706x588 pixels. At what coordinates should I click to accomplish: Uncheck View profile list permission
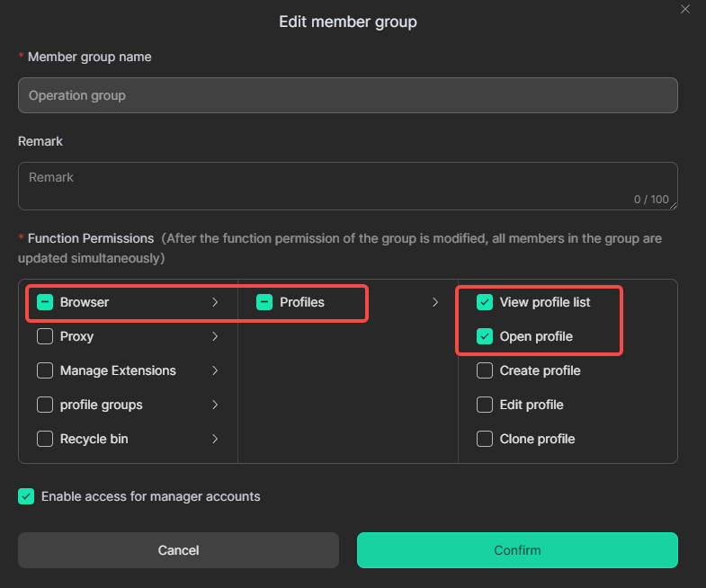[x=485, y=302]
